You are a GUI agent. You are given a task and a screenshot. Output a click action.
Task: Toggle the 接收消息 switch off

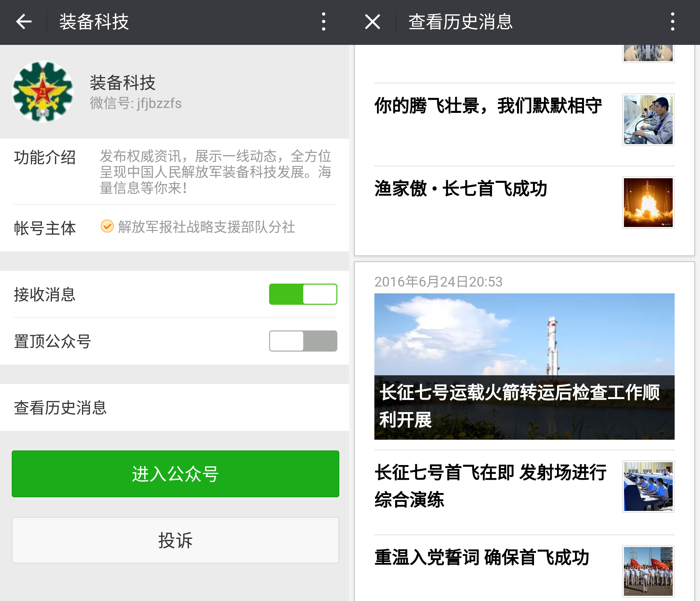pyautogui.click(x=303, y=294)
